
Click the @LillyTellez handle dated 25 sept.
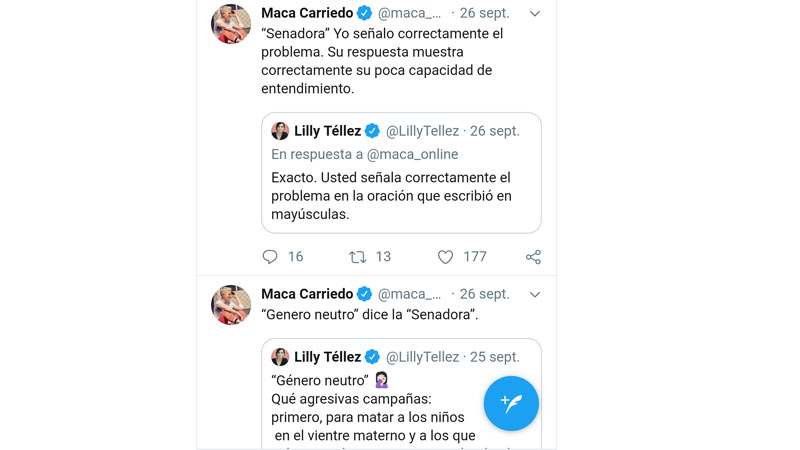pyautogui.click(x=422, y=357)
